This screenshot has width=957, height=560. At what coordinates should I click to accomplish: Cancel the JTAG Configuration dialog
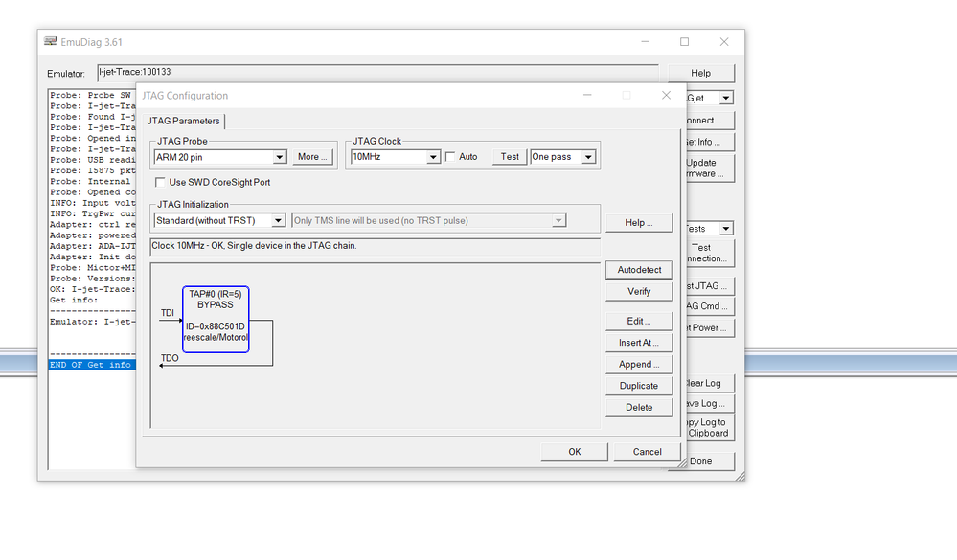click(x=647, y=452)
